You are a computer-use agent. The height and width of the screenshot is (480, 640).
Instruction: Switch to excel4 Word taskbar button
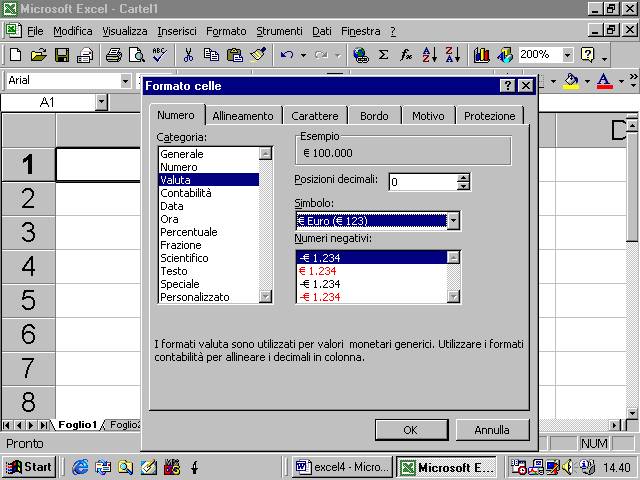tap(342, 467)
